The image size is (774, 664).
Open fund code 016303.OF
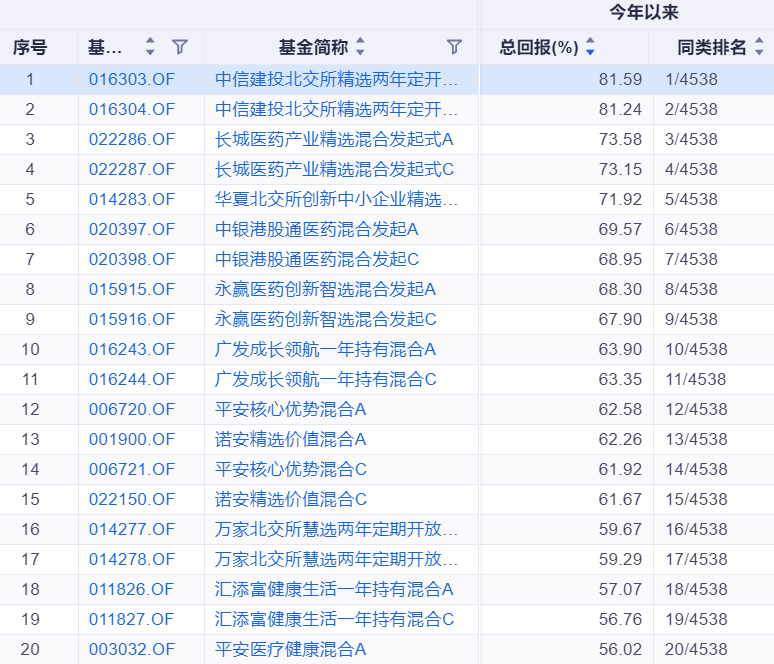132,79
